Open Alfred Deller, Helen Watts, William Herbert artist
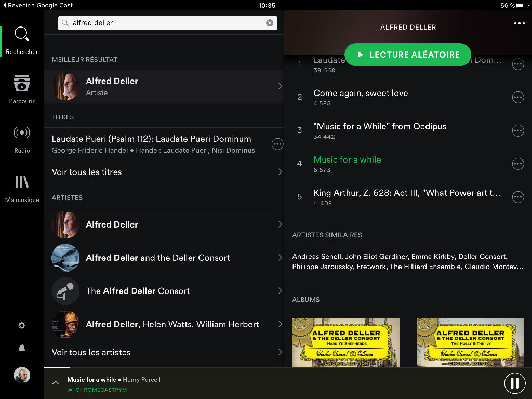Viewport: 532px width, 399px height. coord(164,324)
